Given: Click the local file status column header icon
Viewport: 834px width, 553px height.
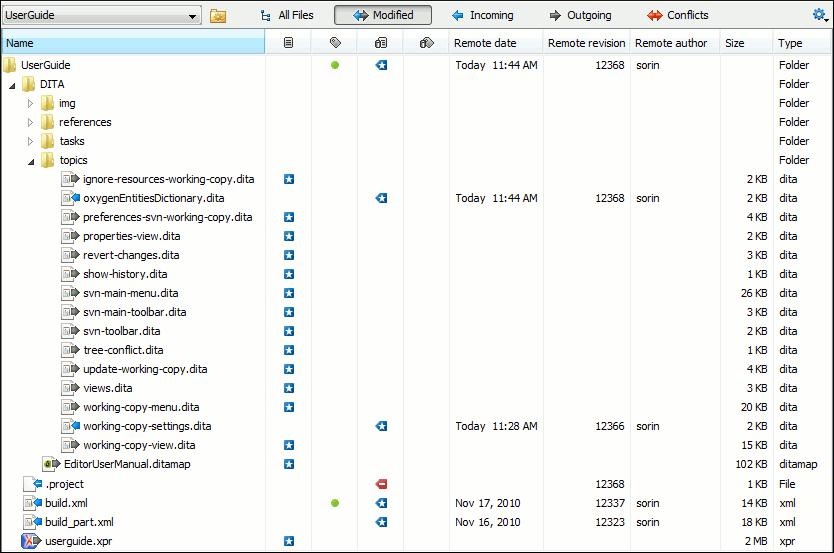Looking at the screenshot, I should click(289, 43).
